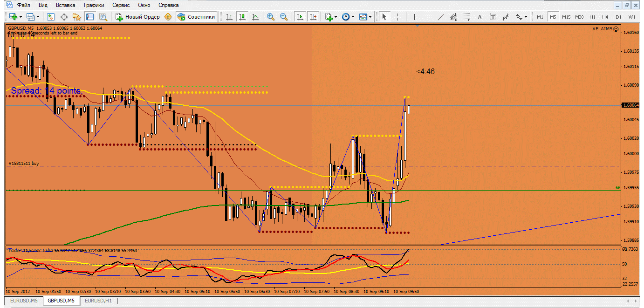Open the Сервис menu
Screen dimensions: 644x308
coord(121,5)
